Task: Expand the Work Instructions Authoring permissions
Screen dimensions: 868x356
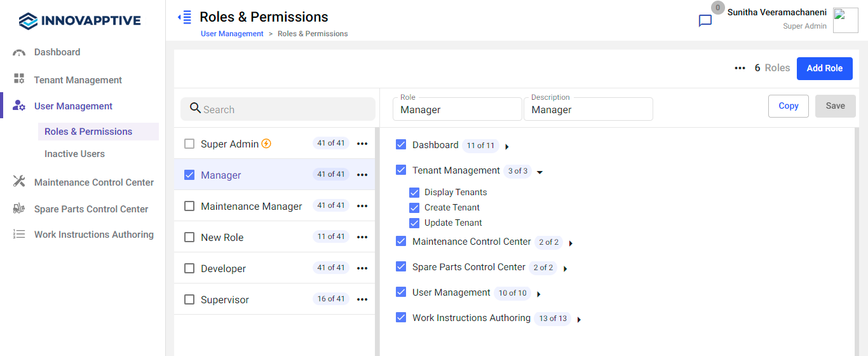Action: click(x=579, y=320)
